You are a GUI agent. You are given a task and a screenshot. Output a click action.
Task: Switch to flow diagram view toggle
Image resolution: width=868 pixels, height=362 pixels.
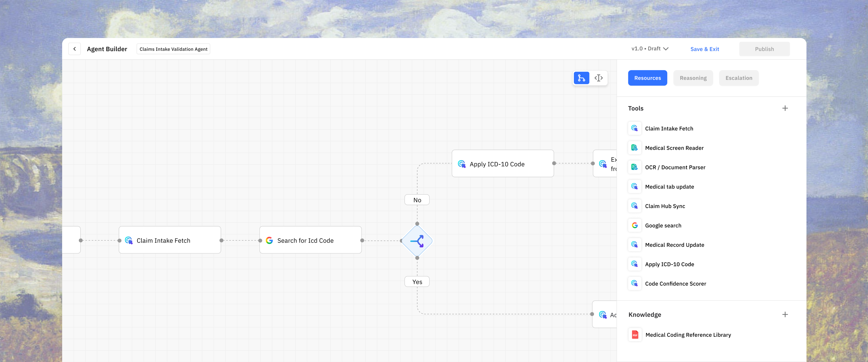pyautogui.click(x=581, y=78)
